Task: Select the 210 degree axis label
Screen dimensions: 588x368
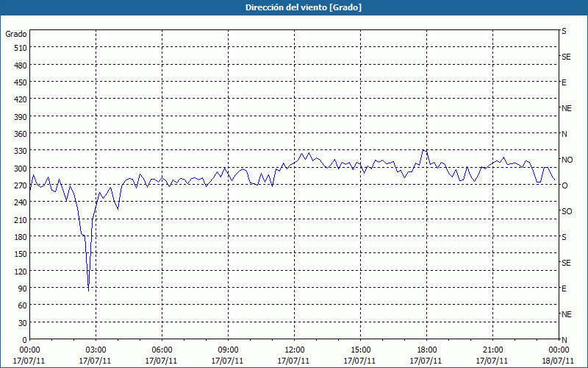Action: click(x=21, y=219)
